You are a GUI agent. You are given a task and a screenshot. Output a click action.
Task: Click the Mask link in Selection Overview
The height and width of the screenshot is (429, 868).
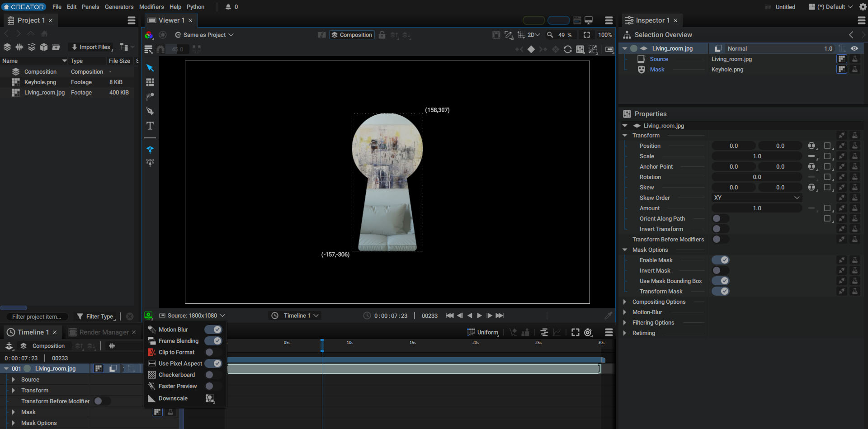657,69
